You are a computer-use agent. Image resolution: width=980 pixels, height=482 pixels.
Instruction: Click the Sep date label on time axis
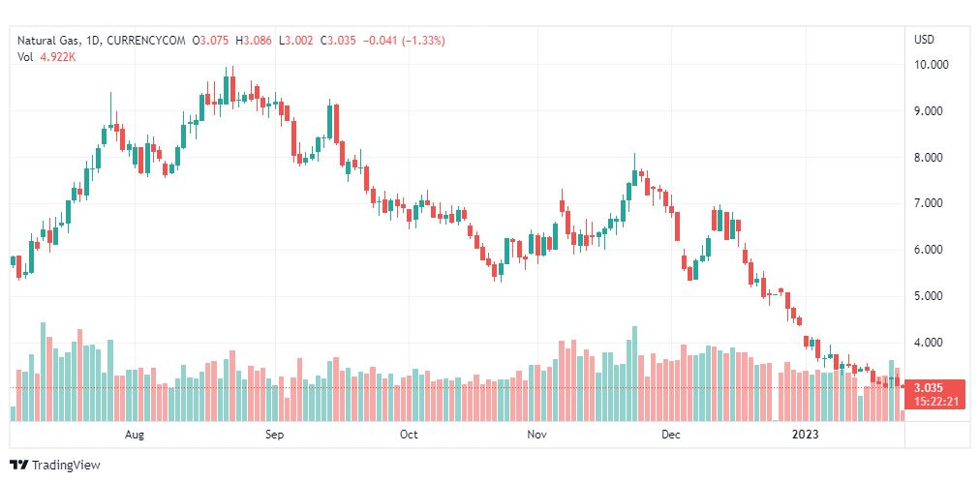pos(274,435)
